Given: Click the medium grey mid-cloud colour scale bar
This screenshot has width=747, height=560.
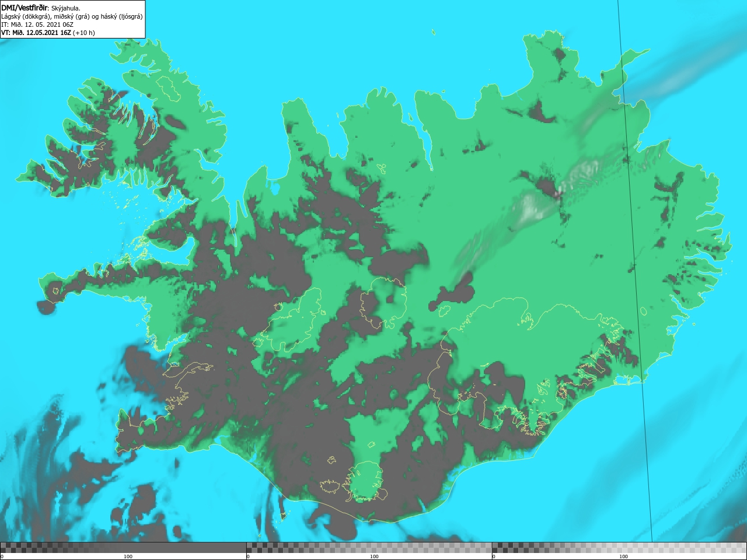Looking at the screenshot, I should [369, 548].
